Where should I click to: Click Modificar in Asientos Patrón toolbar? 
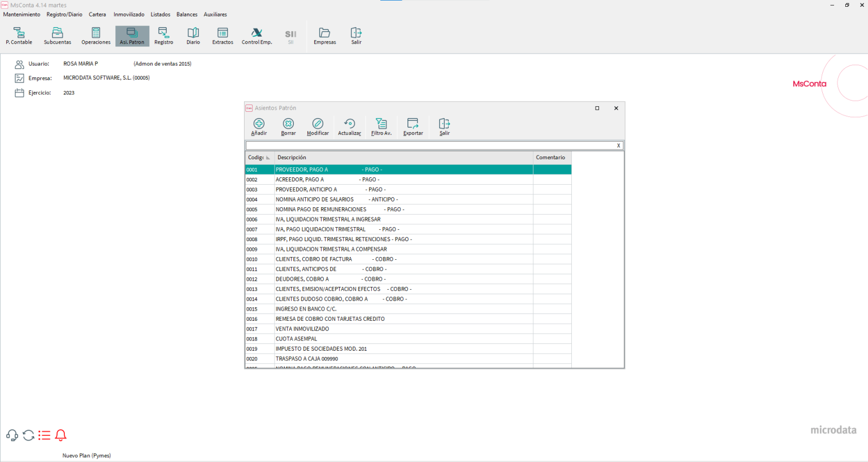[318, 127]
